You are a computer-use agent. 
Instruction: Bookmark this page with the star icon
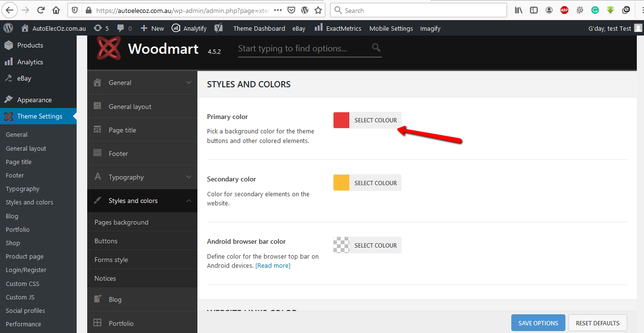(x=318, y=10)
